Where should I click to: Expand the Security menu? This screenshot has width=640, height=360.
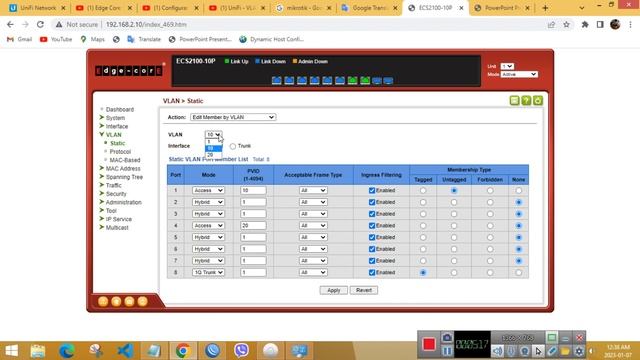(x=116, y=194)
